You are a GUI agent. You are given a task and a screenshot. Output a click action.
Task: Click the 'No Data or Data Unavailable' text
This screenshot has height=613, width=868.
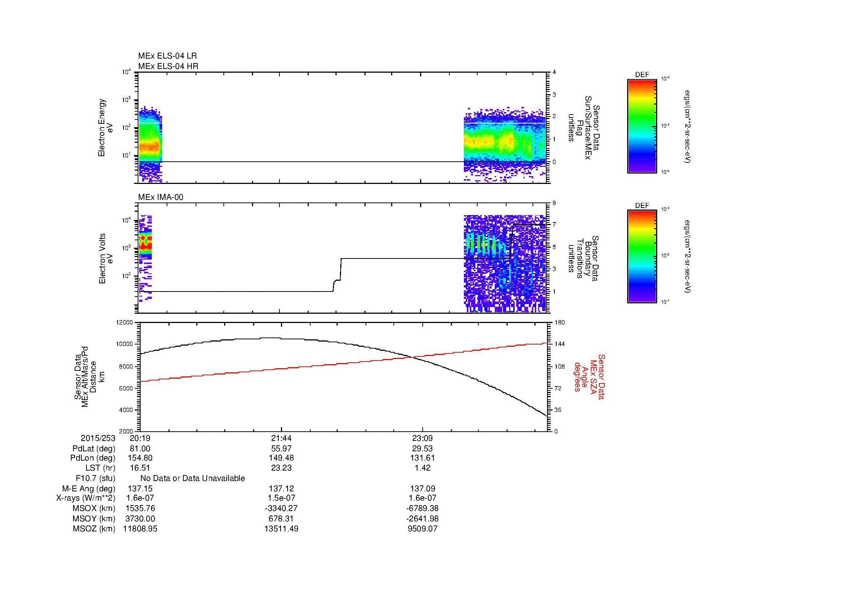point(193,478)
